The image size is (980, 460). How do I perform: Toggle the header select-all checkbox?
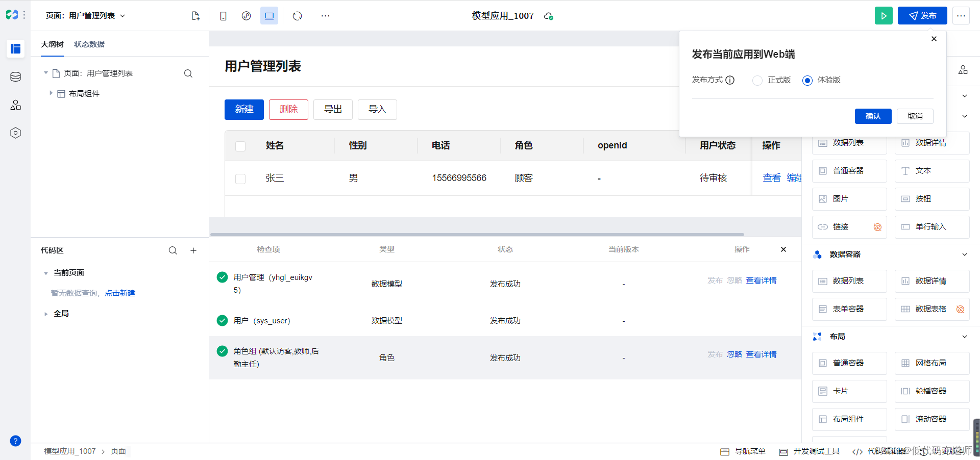240,146
